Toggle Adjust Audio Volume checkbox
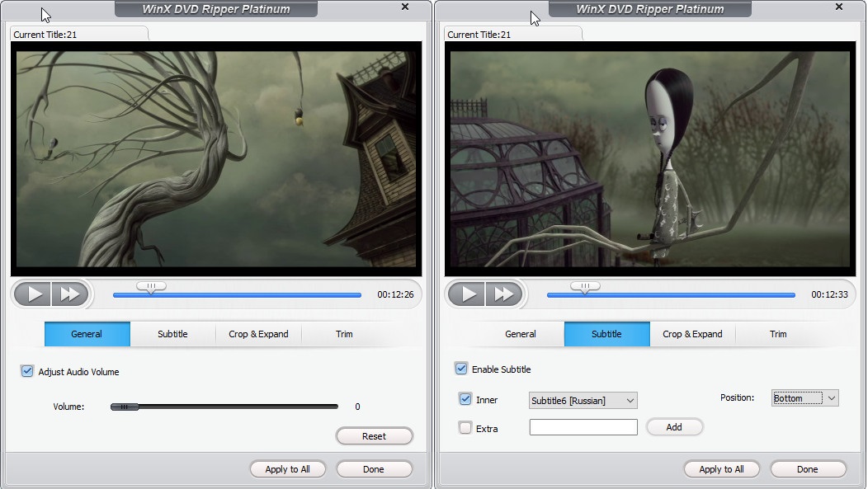868x489 pixels. pos(27,371)
